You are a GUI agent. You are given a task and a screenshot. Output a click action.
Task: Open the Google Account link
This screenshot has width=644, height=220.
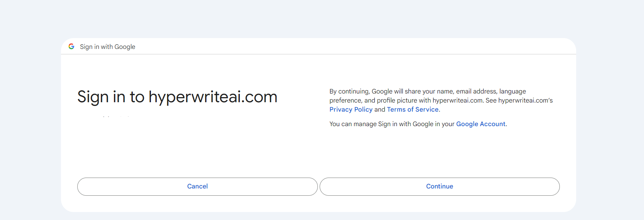pyautogui.click(x=480, y=124)
